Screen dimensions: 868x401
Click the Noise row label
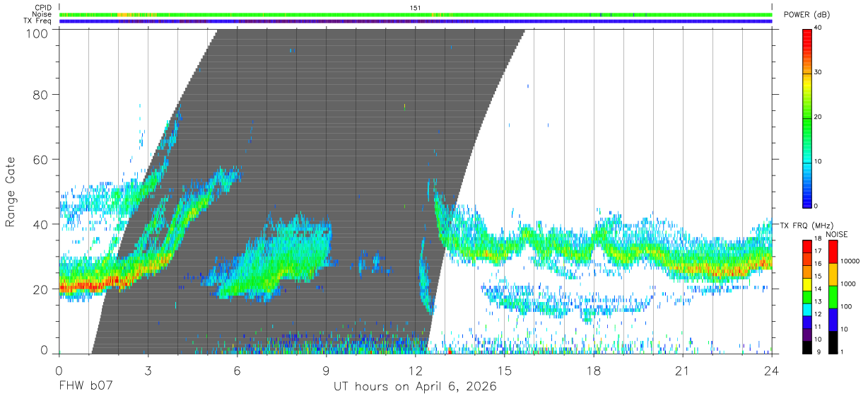point(42,14)
